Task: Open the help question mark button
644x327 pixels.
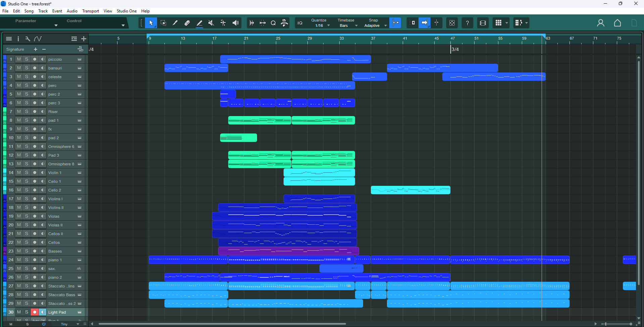Action: pyautogui.click(x=467, y=23)
